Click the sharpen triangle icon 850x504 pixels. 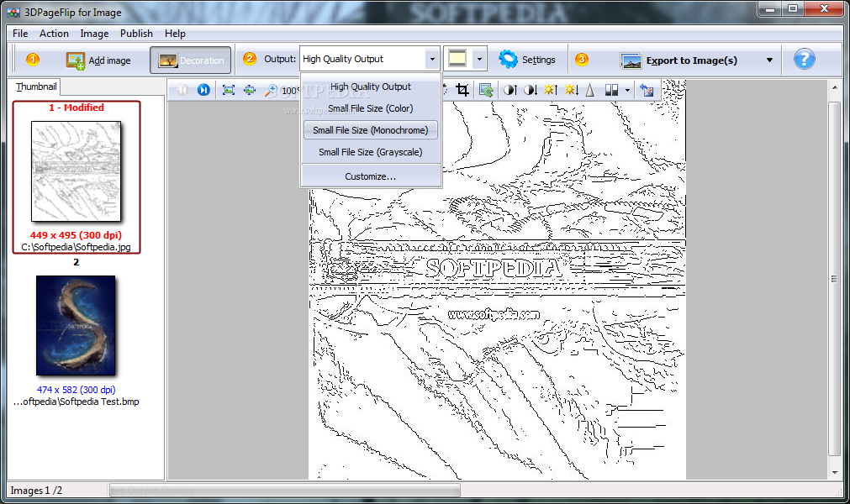pyautogui.click(x=590, y=90)
